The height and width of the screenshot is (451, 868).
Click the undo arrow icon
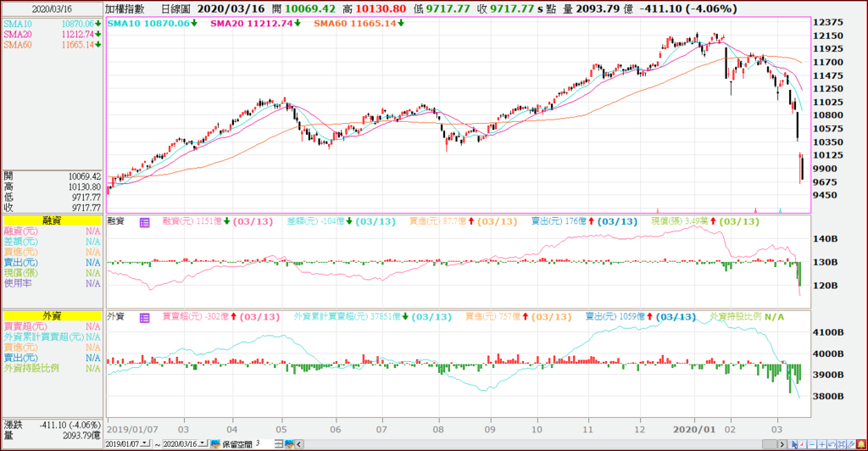pos(832,444)
